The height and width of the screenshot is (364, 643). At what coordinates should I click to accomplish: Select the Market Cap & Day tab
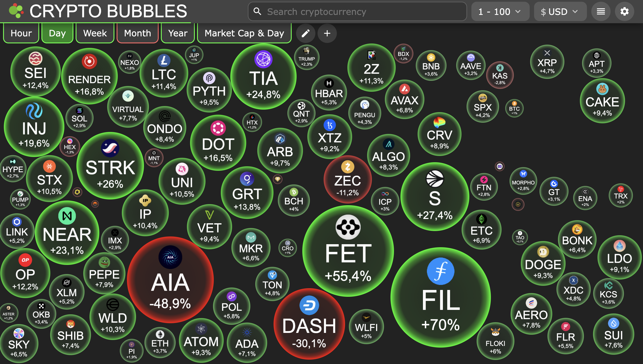[x=244, y=33]
